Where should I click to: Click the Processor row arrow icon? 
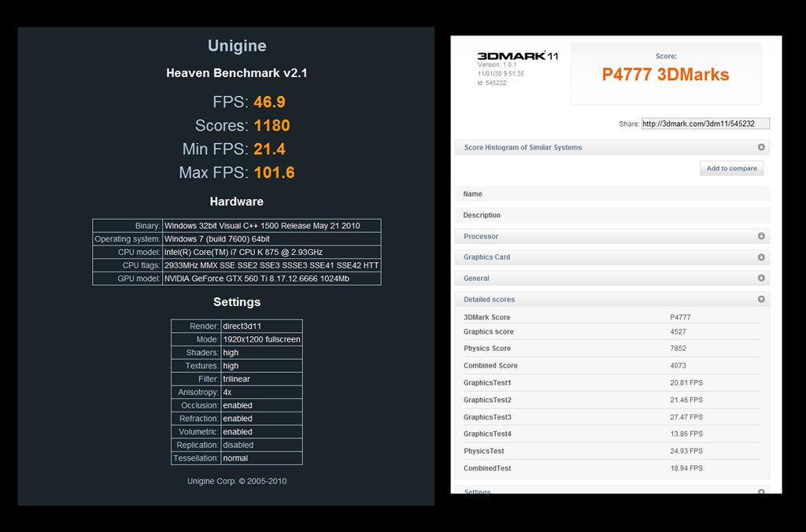pos(761,236)
